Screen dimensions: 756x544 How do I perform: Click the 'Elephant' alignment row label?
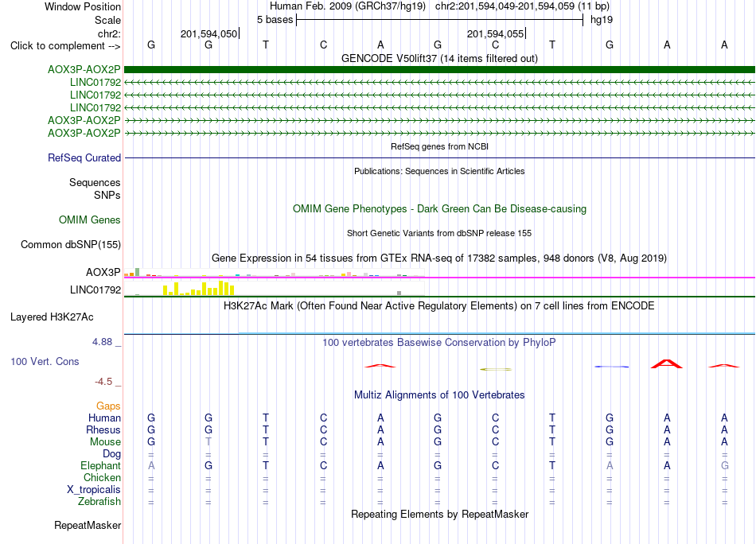[x=100, y=465]
